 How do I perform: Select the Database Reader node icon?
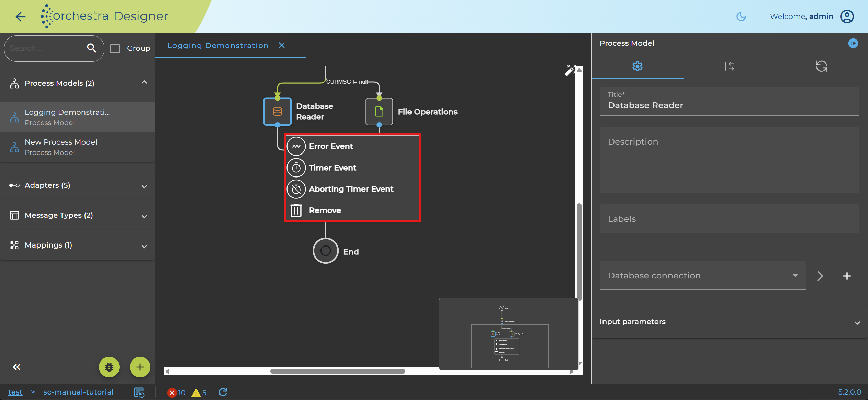coord(278,112)
